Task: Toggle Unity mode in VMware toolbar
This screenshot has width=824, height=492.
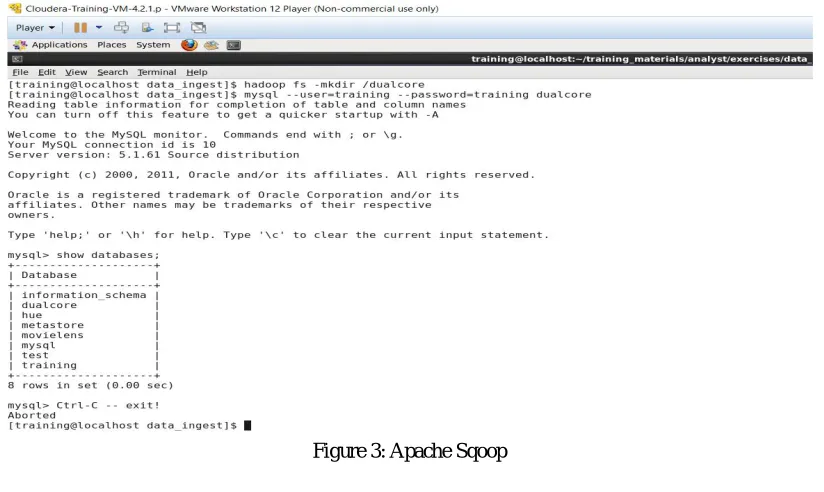Action: point(198,27)
